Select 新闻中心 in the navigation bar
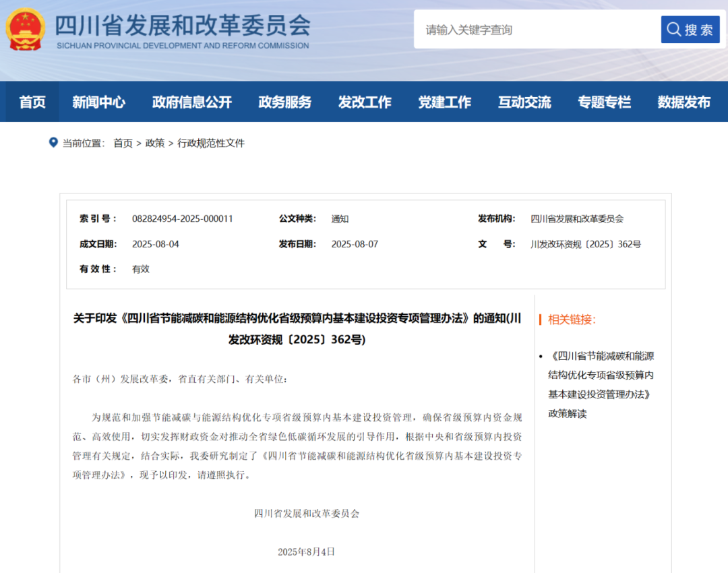Screen dimensions: 728x573 99,102
